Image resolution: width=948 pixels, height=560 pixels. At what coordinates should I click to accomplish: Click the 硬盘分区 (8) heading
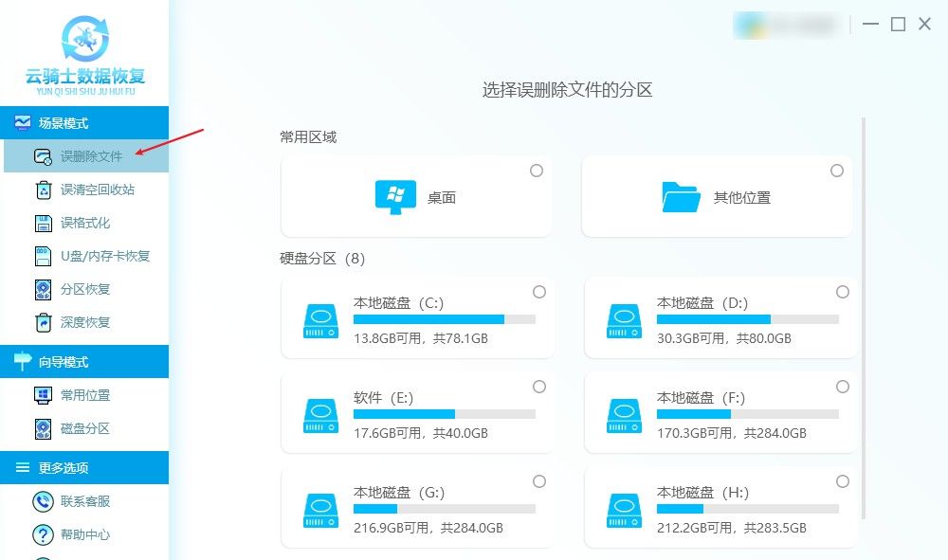tap(322, 259)
